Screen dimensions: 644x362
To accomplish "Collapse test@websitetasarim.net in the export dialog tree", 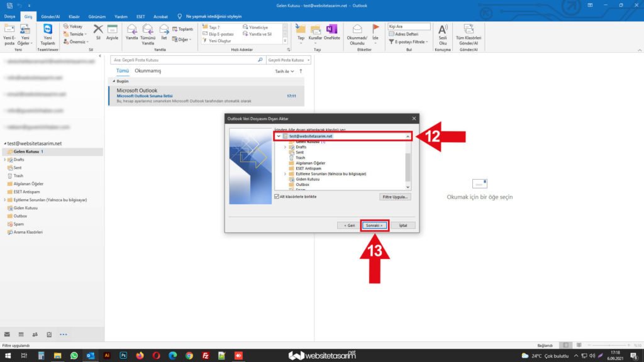I will click(279, 136).
